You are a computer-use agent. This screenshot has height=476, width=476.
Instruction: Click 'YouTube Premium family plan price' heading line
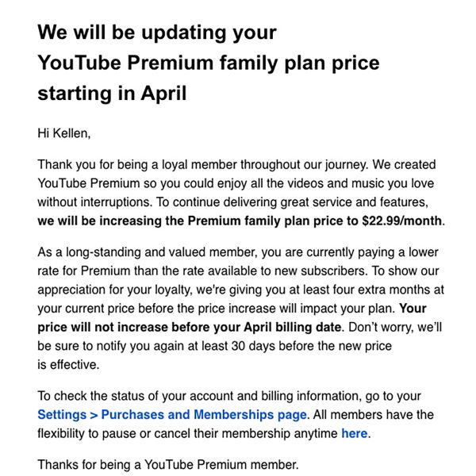208,63
